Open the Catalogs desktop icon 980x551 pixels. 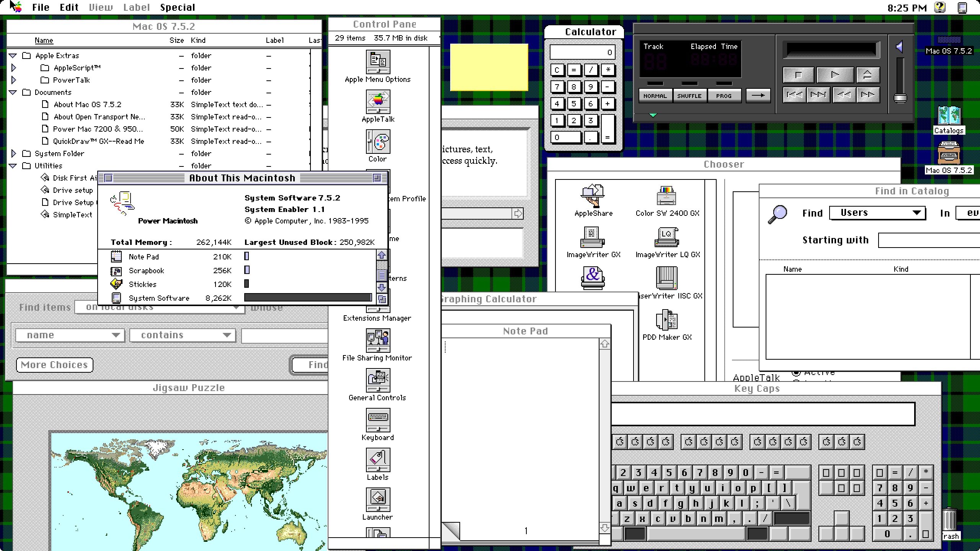(948, 116)
